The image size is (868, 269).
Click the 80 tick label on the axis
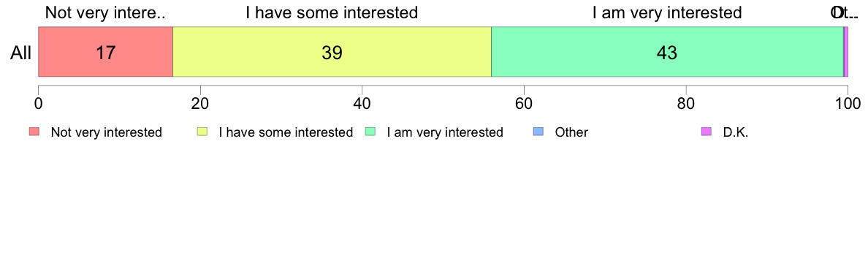click(686, 102)
